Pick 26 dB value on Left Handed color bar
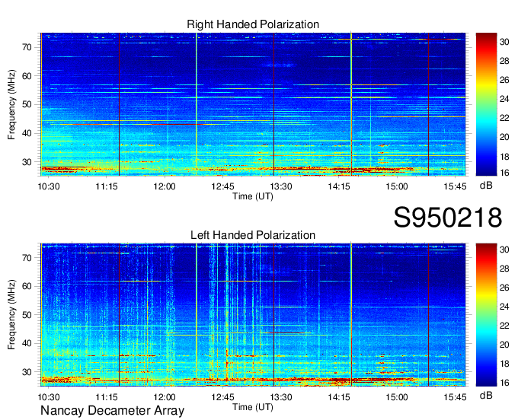This screenshot has height=420, width=518. (504, 288)
